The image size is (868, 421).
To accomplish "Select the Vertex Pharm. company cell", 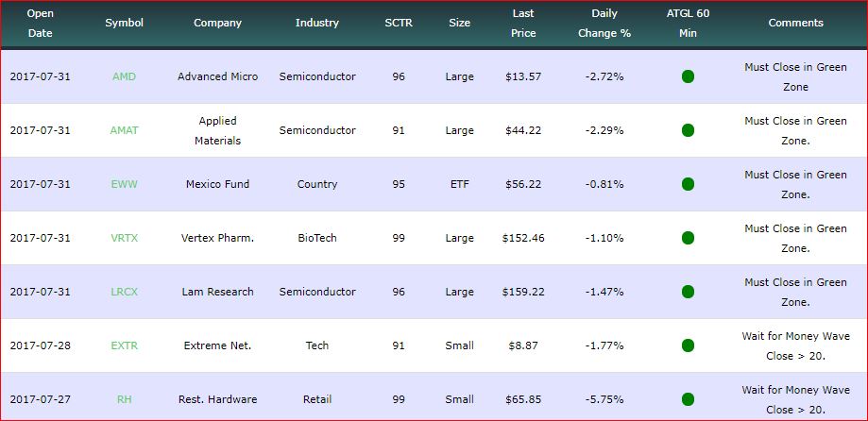I will click(x=217, y=238).
